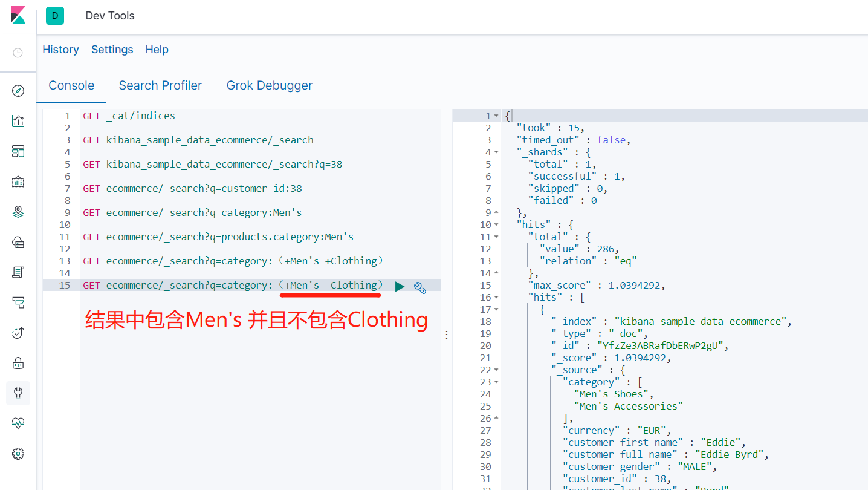
Task: Click the "took" : 15 response line
Action: coord(551,128)
